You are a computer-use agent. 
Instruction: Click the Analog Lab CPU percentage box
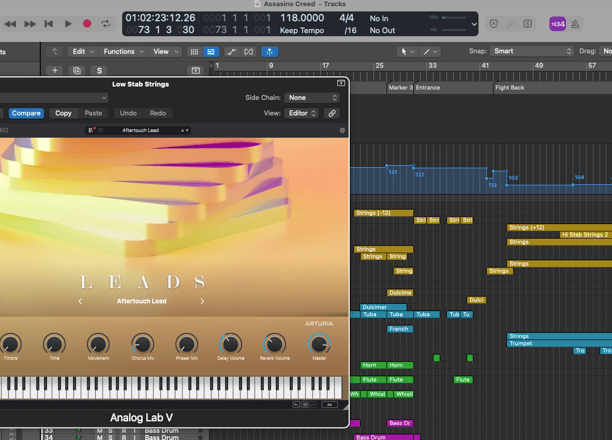pos(329,405)
